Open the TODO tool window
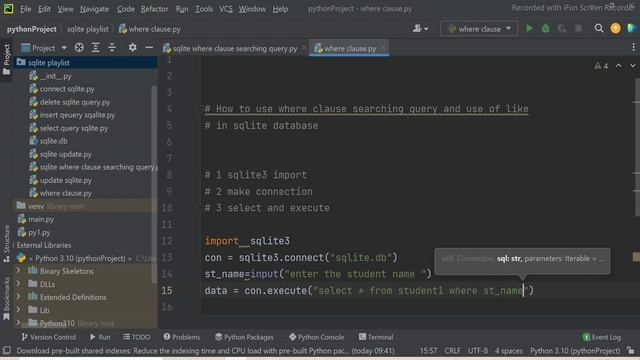The height and width of the screenshot is (360, 640). click(137, 337)
